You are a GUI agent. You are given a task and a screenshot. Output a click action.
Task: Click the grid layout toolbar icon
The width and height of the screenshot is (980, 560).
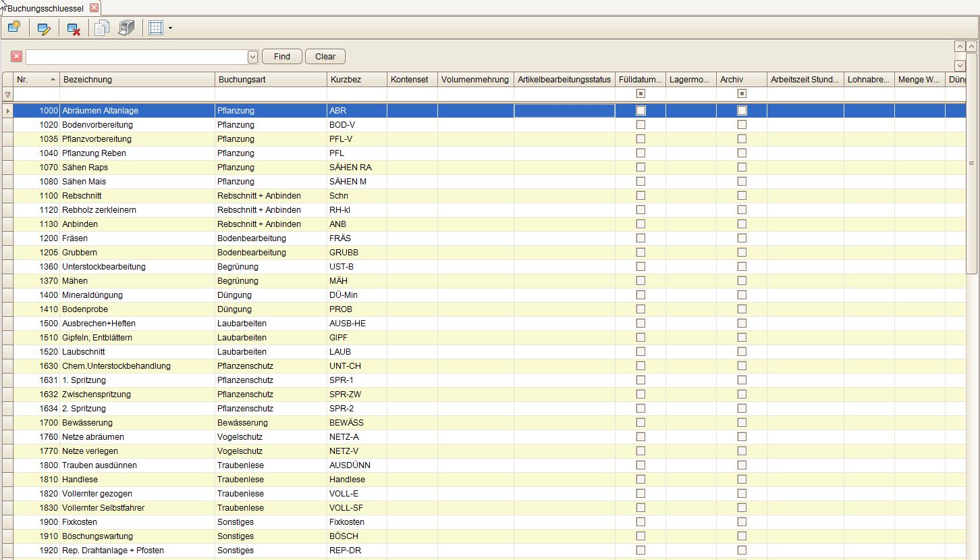(156, 28)
